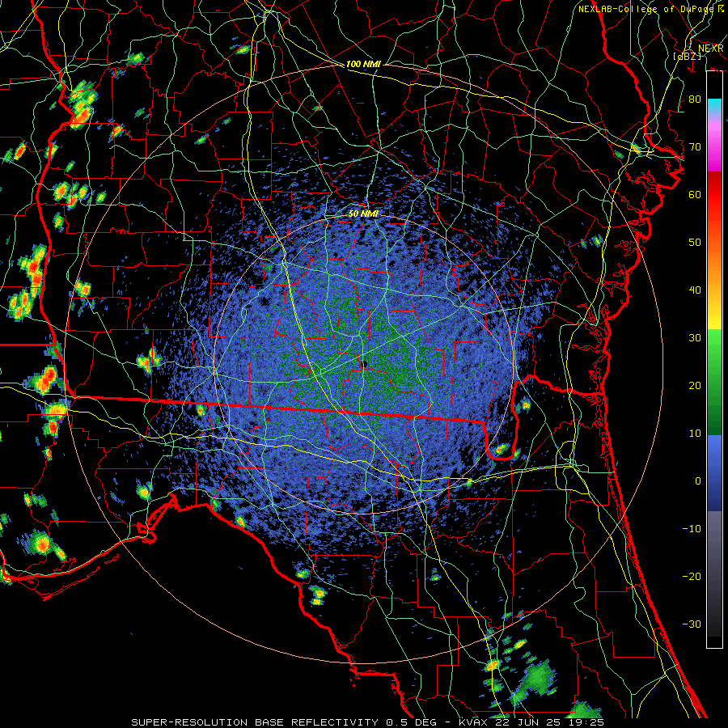This screenshot has width=728, height=728.
Task: Click the cyan segment of the color bar
Action: coord(714,108)
